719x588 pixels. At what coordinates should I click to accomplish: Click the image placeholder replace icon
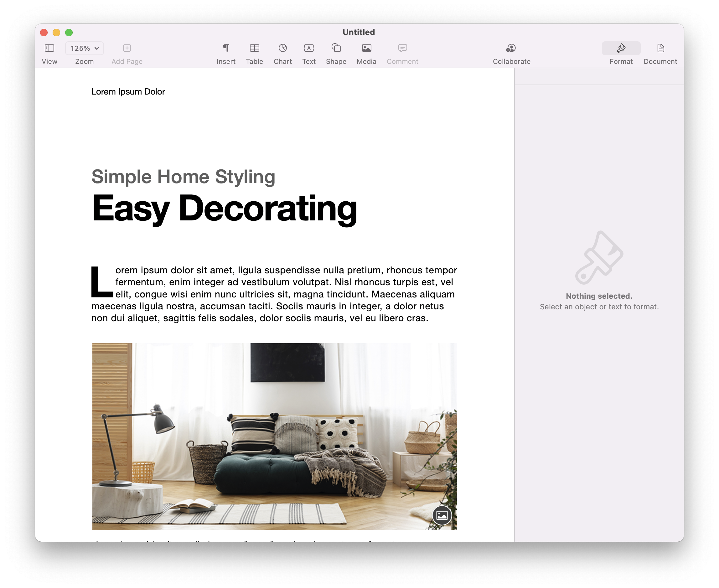click(442, 515)
